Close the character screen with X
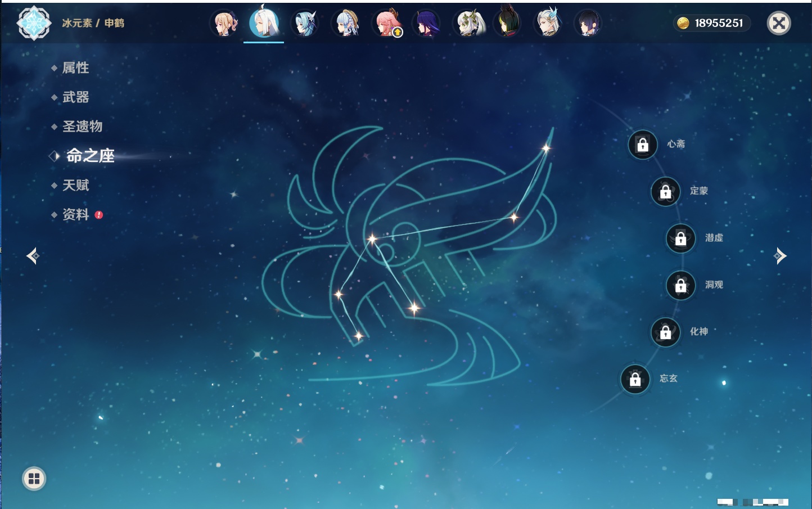 pos(779,23)
